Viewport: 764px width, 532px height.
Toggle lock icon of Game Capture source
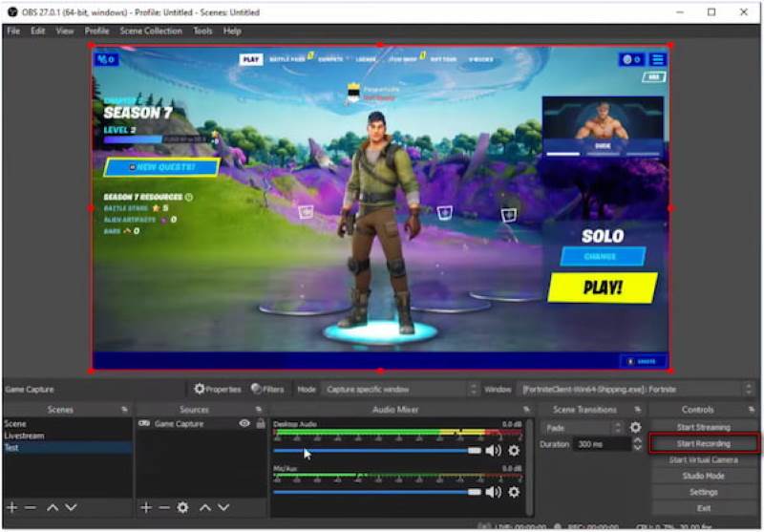click(x=261, y=423)
